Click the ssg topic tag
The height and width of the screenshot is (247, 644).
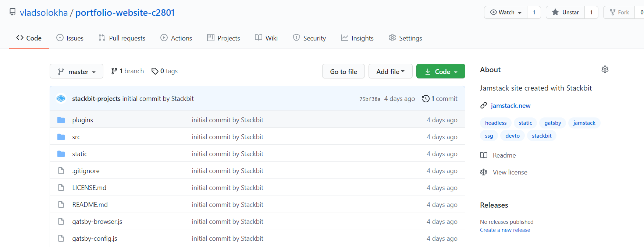[x=489, y=136]
